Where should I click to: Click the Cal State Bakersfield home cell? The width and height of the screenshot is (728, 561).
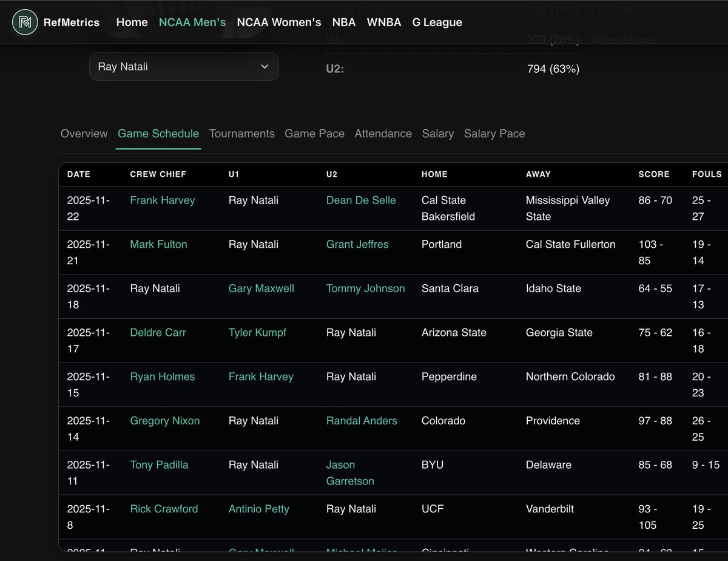(448, 208)
